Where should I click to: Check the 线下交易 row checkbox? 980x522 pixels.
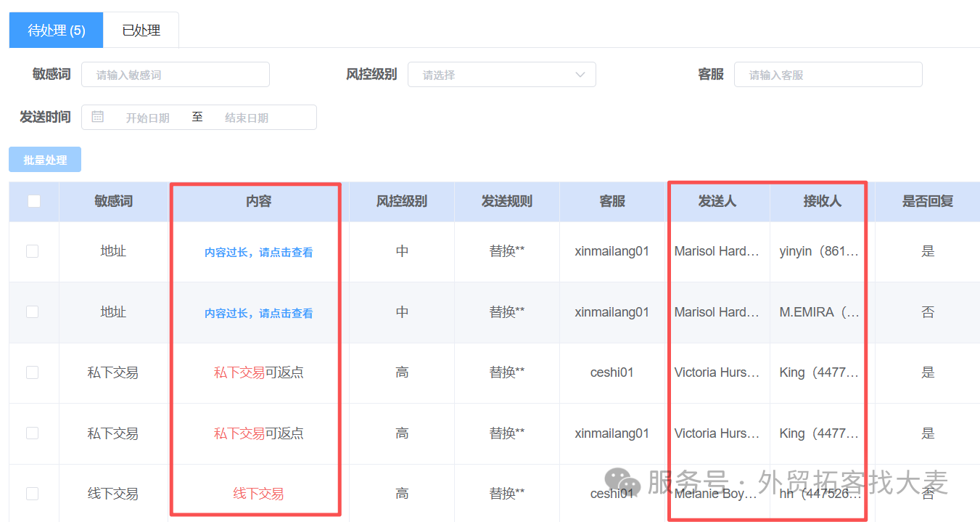tap(33, 494)
